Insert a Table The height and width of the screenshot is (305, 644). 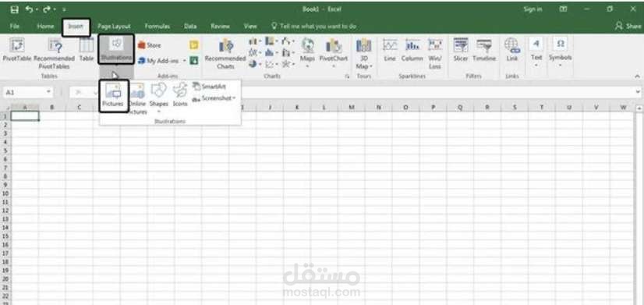[x=87, y=50]
